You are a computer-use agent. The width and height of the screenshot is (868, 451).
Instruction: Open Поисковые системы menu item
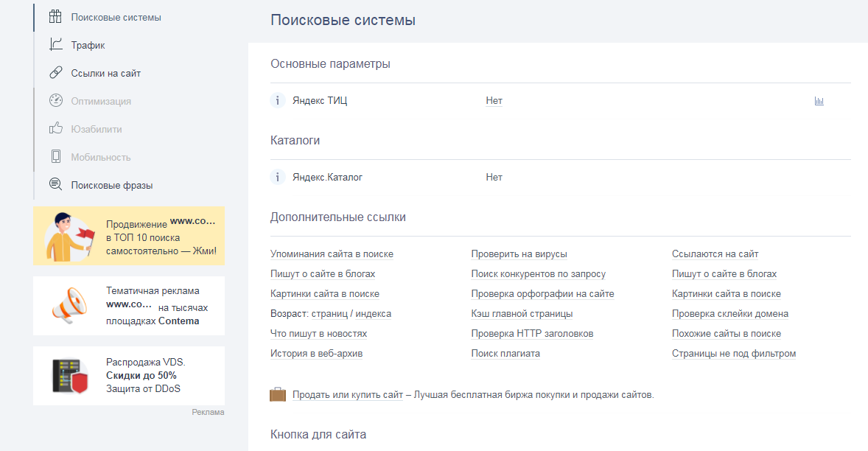(x=116, y=17)
